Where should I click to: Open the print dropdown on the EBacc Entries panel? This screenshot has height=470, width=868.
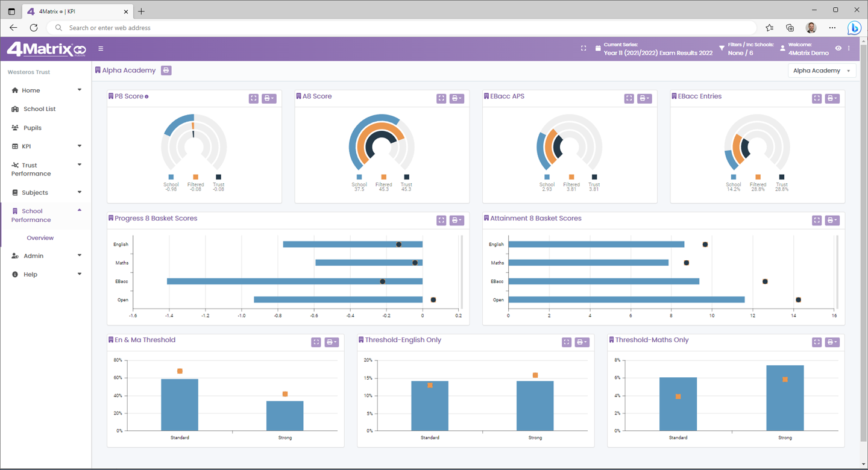(x=832, y=98)
